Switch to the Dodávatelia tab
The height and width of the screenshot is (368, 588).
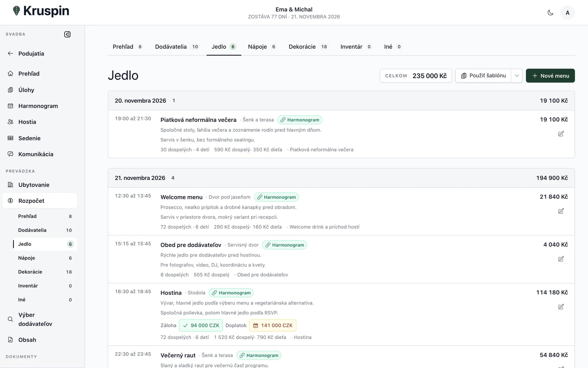[177, 47]
